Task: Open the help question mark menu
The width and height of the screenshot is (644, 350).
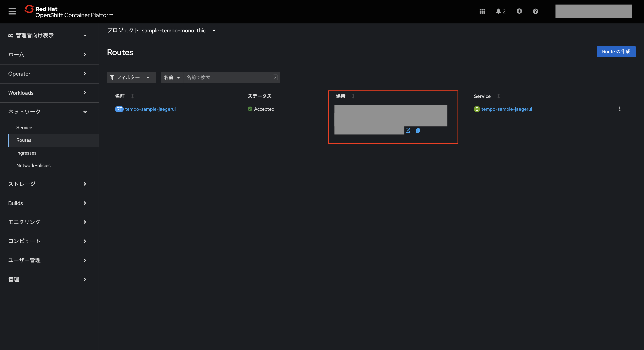Action: click(535, 11)
